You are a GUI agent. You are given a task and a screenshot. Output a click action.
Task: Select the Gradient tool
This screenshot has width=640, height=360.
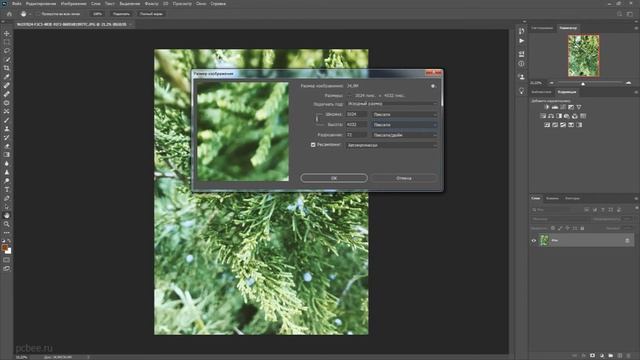pyautogui.click(x=7, y=155)
